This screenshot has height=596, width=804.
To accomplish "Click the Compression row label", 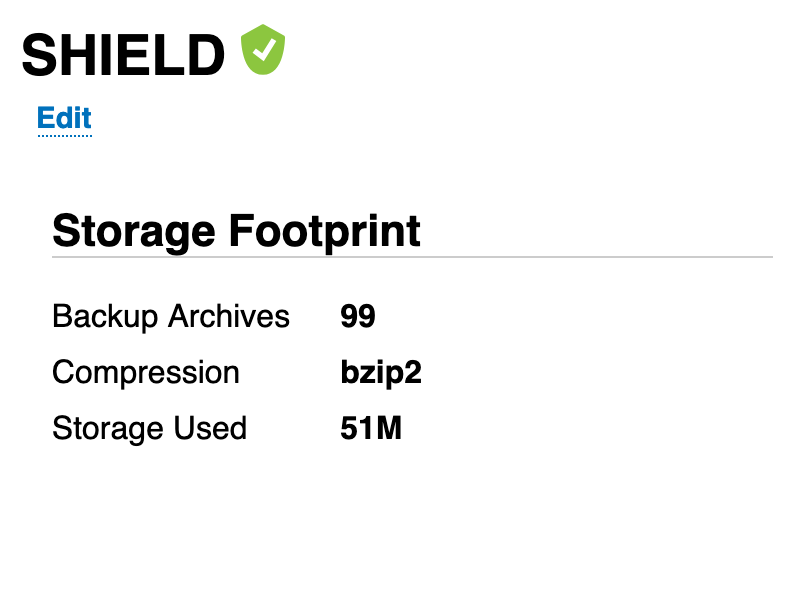I will click(146, 372).
